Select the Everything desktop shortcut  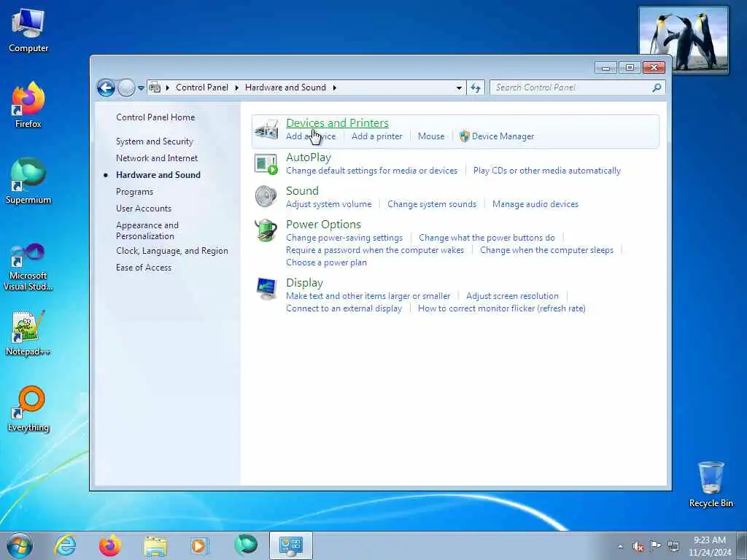pos(28,409)
